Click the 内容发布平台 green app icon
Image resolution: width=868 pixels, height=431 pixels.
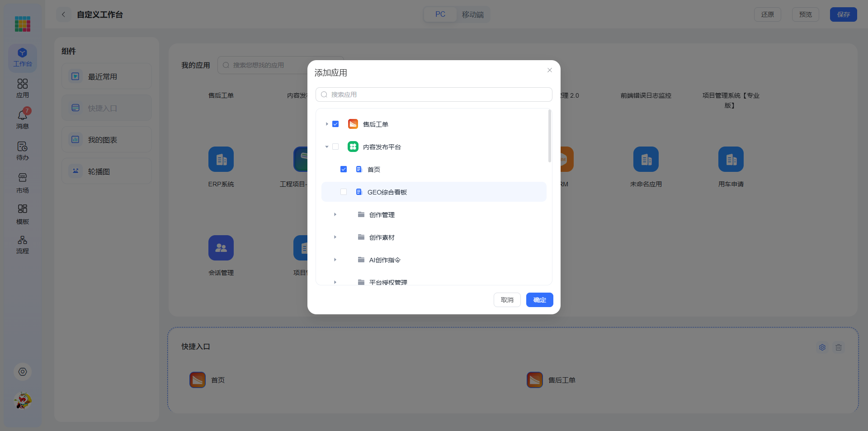coord(353,147)
